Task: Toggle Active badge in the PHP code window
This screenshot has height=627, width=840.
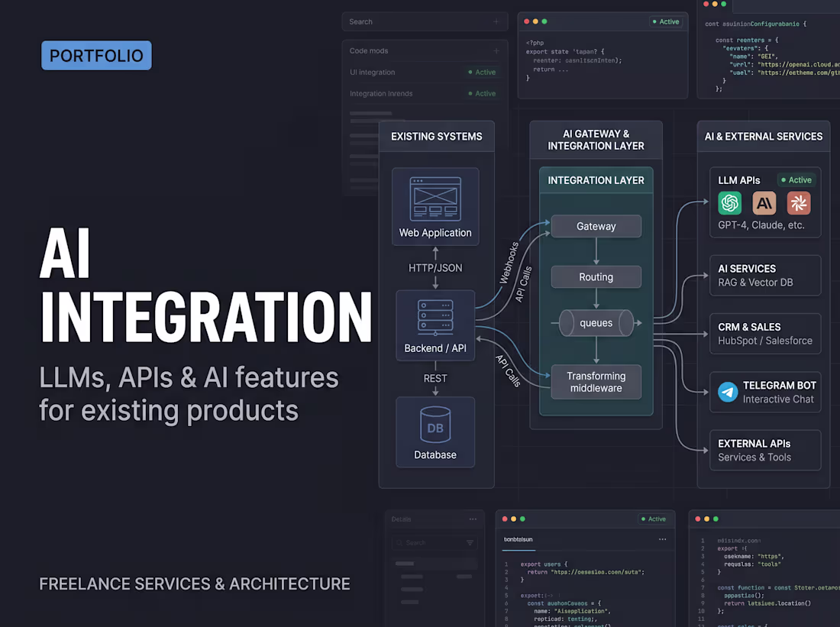Action: (x=666, y=21)
